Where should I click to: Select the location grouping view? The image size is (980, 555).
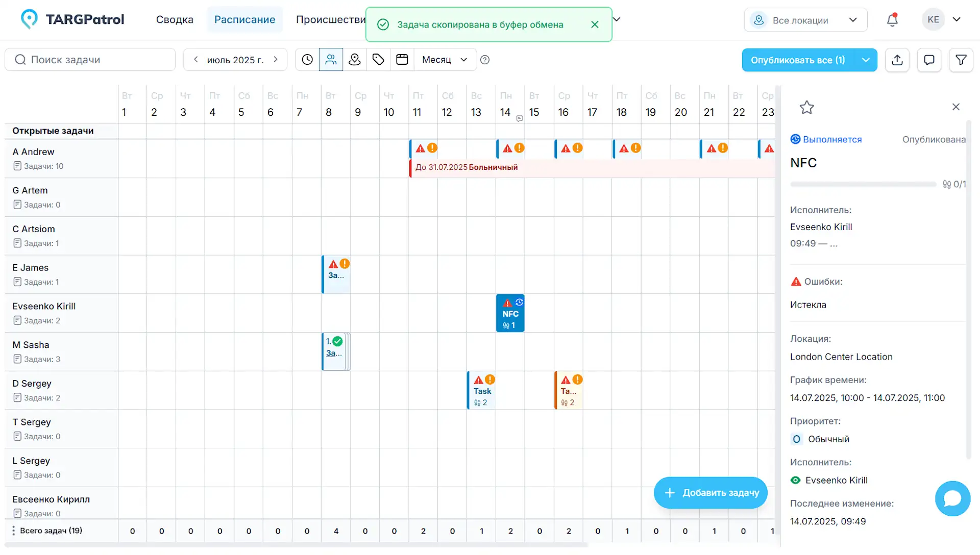tap(355, 59)
